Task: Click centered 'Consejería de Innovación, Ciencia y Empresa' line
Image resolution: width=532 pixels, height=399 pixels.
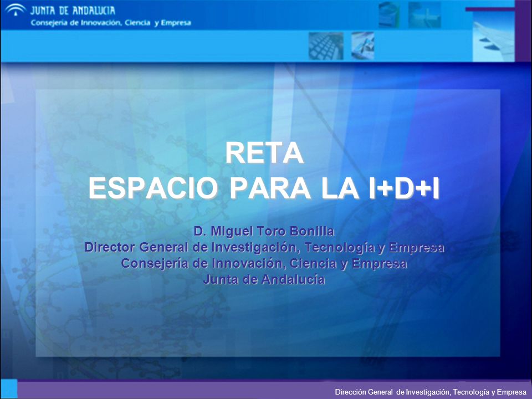Action: (264, 263)
